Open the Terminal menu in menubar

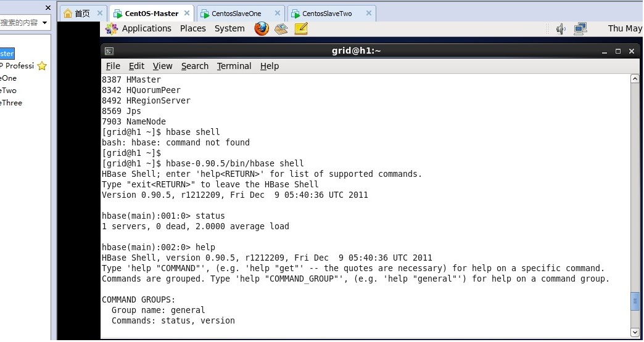(x=234, y=66)
